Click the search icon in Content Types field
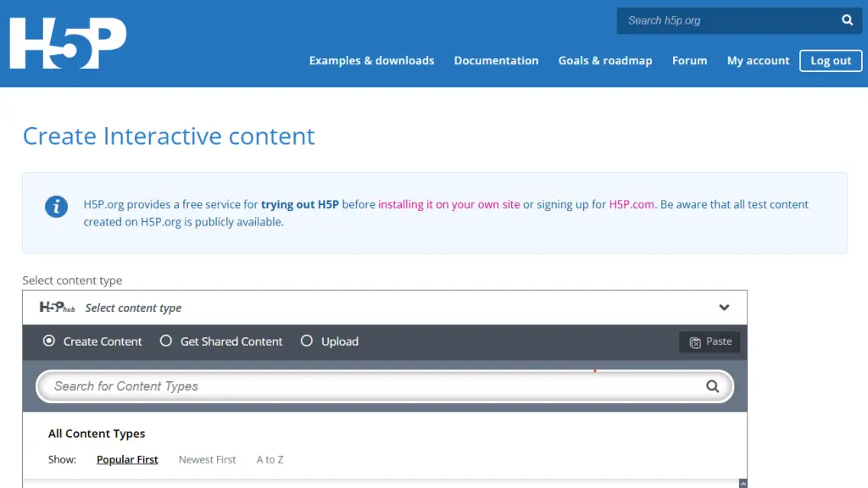Screen dimensions: 868x488 click(x=712, y=386)
